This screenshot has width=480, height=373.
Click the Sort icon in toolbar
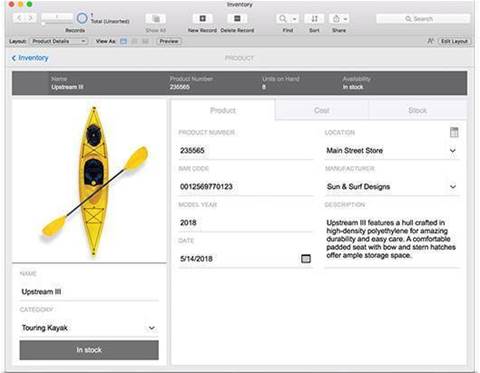(314, 19)
